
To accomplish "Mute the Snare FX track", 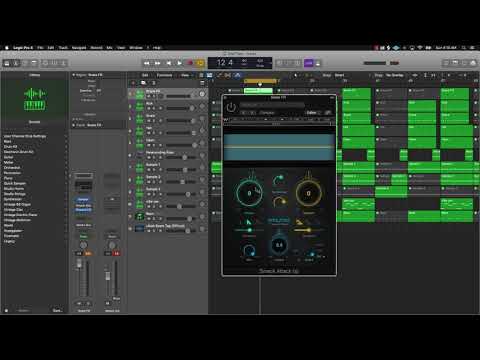I will [x=149, y=96].
